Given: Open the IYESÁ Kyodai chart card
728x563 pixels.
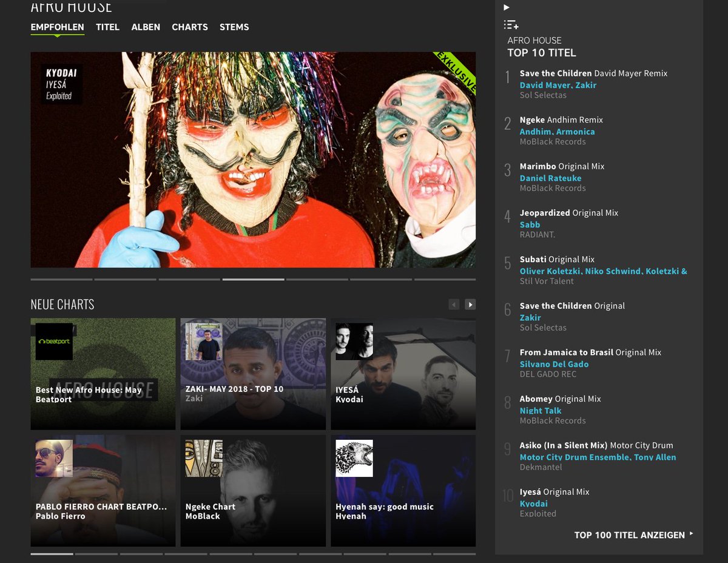Looking at the screenshot, I should (403, 374).
